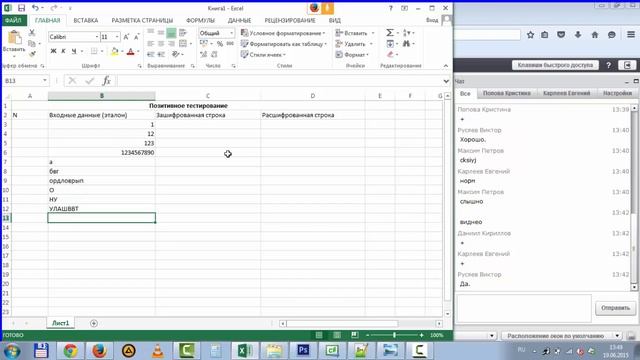Switch to the ДАННЫЕ tab

tap(239, 20)
